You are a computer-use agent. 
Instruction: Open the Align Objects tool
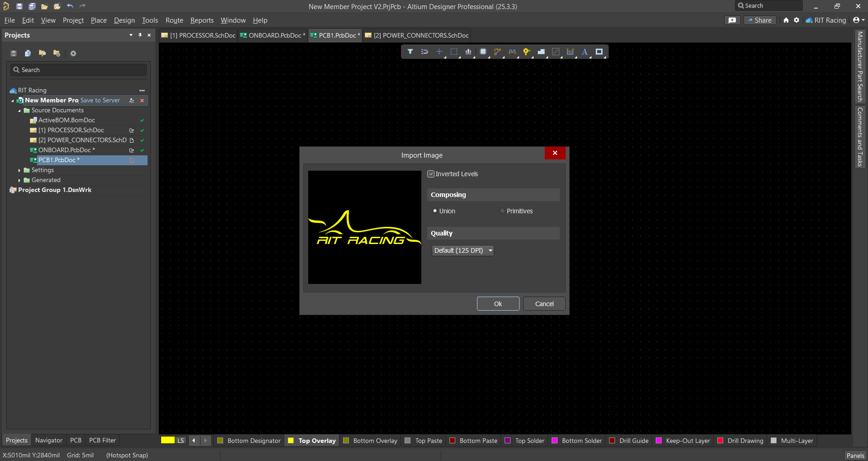[x=468, y=52]
